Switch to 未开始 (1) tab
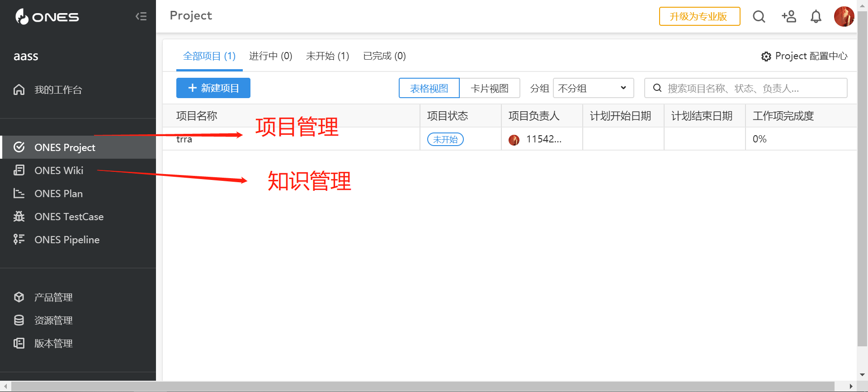This screenshot has width=868, height=392. [328, 56]
